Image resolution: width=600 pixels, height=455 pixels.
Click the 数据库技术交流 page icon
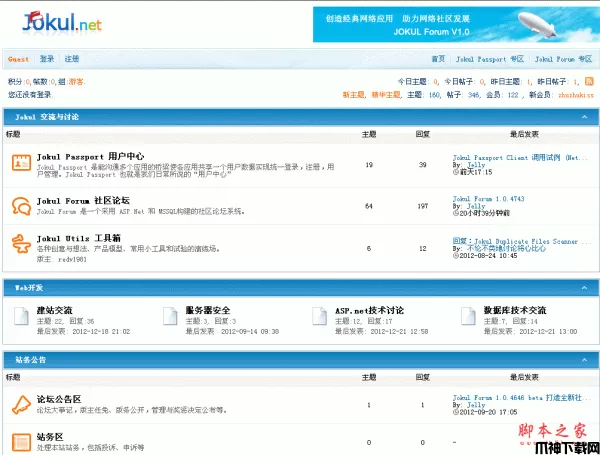coord(468,317)
